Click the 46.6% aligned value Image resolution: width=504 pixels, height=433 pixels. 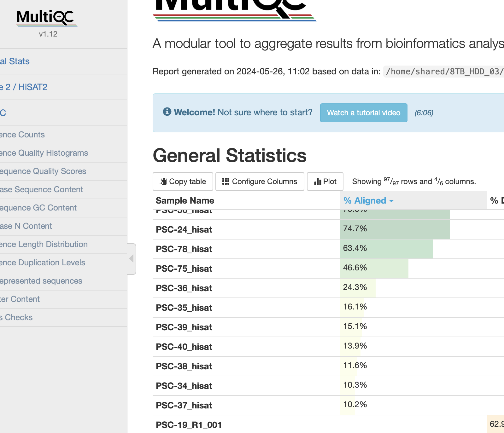(x=355, y=268)
